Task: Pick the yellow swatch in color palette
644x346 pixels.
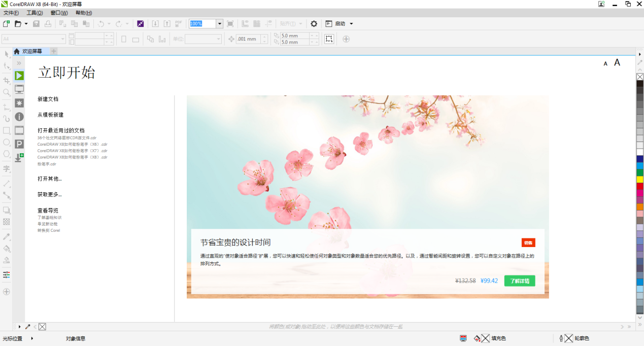Action: [x=640, y=180]
